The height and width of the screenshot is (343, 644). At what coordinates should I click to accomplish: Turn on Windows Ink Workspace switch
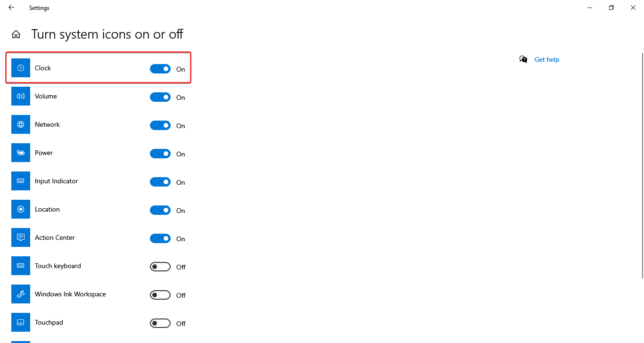pos(160,295)
